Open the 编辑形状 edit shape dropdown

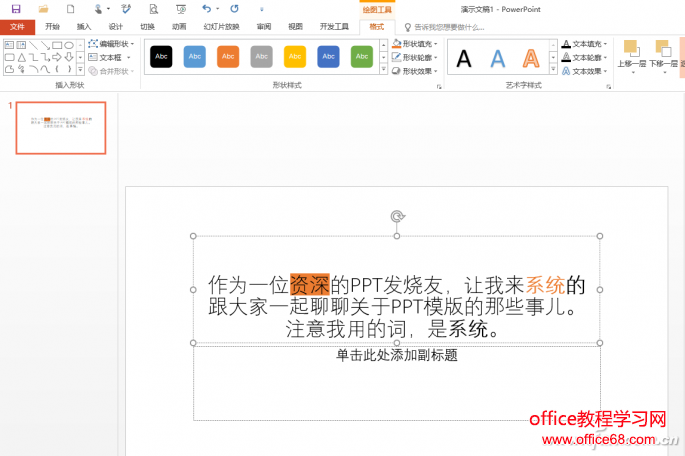point(111,44)
